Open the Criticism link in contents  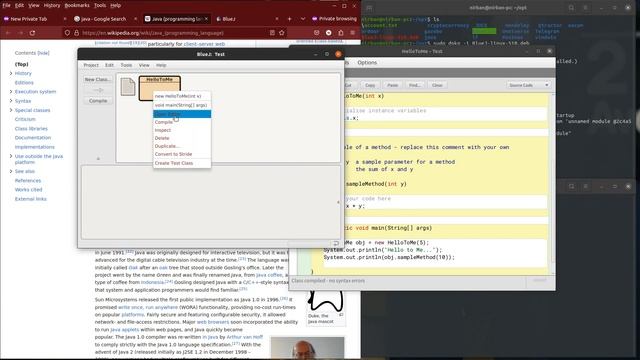pos(25,119)
